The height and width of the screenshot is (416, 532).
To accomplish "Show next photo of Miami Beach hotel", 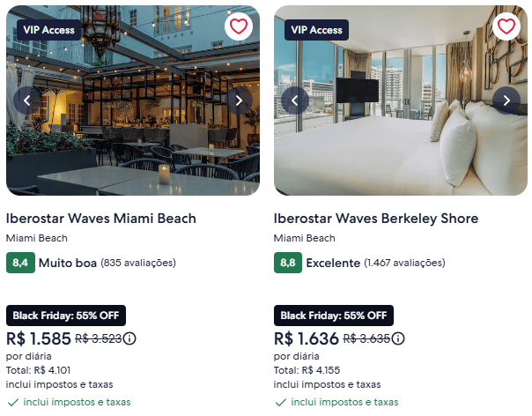I will pos(239,100).
